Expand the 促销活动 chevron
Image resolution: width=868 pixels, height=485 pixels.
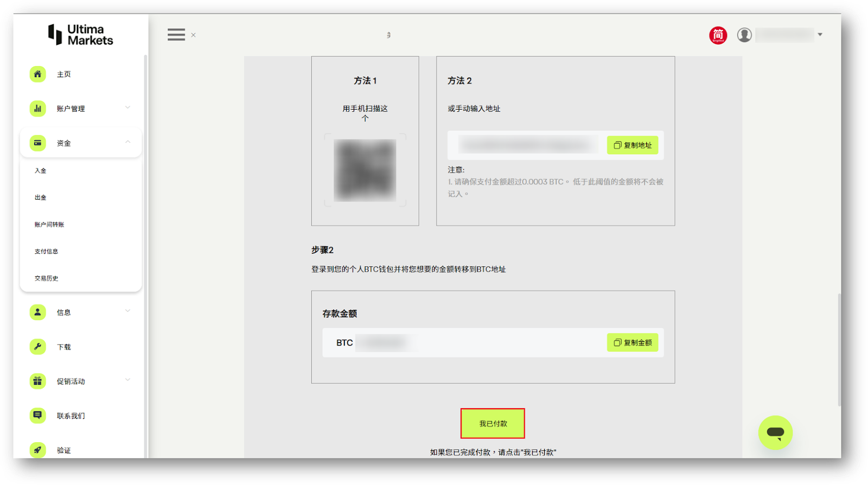coord(128,380)
